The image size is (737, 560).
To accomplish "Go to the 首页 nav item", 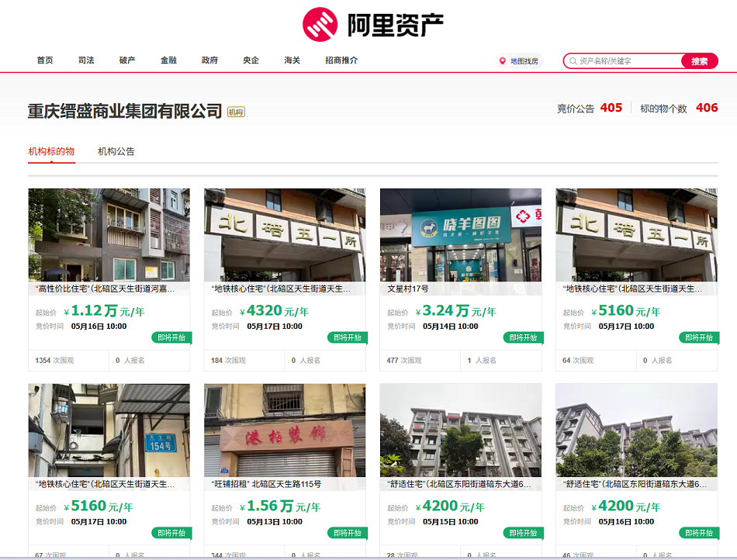I will (45, 60).
